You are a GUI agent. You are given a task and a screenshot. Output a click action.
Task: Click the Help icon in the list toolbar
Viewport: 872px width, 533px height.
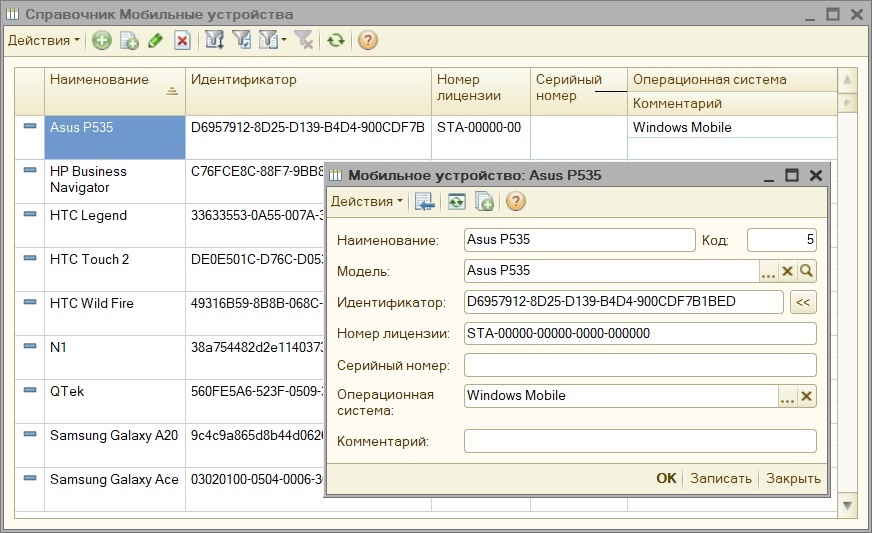(x=368, y=40)
